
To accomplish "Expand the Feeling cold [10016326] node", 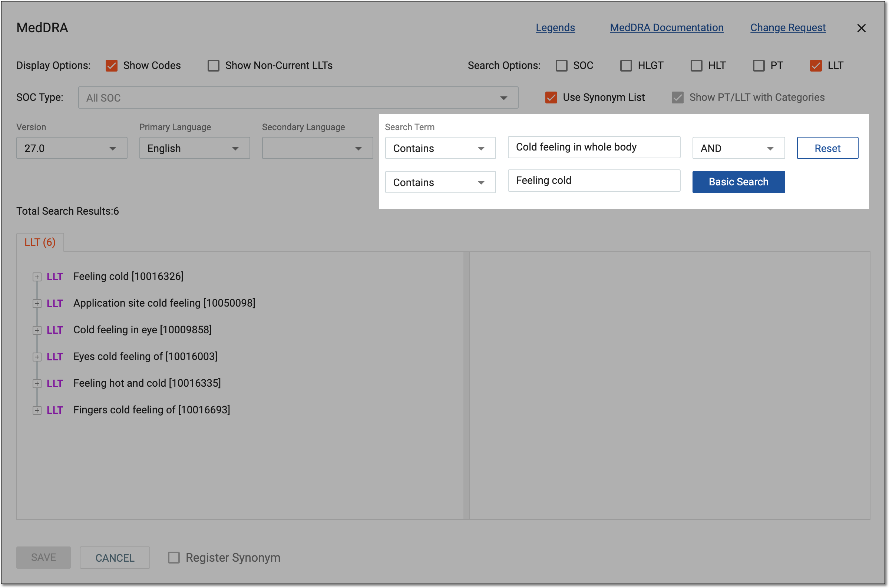I will click(37, 277).
